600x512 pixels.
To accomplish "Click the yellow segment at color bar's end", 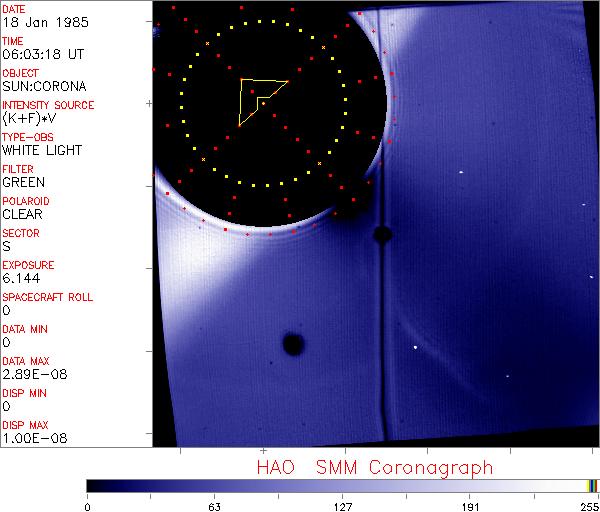I will pos(588,485).
